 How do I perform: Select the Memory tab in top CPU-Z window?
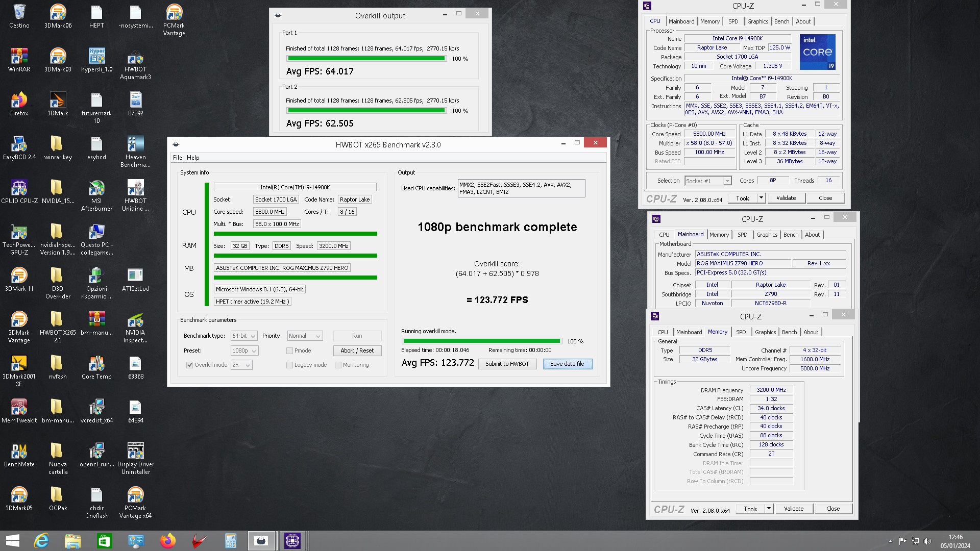pos(709,21)
